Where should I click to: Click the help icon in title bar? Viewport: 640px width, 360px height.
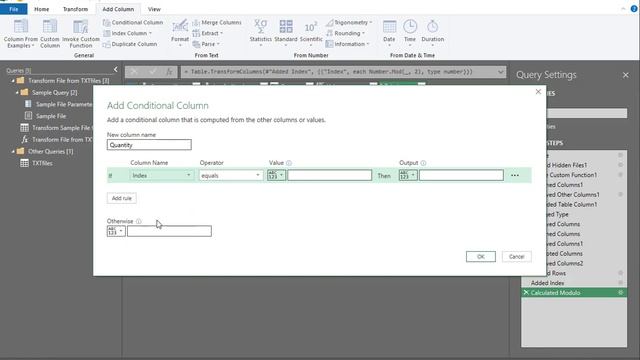point(634,8)
